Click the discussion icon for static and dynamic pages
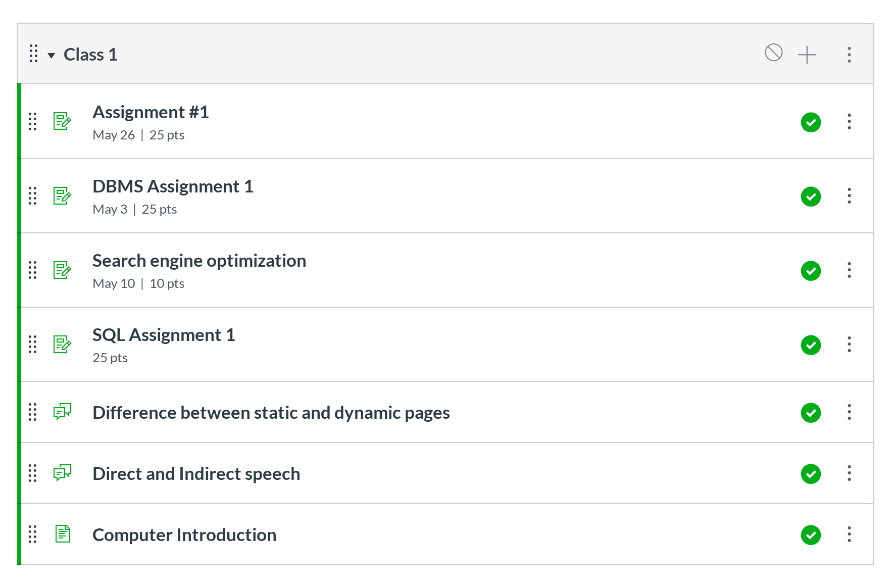Image resolution: width=894 pixels, height=588 pixels. (62, 412)
